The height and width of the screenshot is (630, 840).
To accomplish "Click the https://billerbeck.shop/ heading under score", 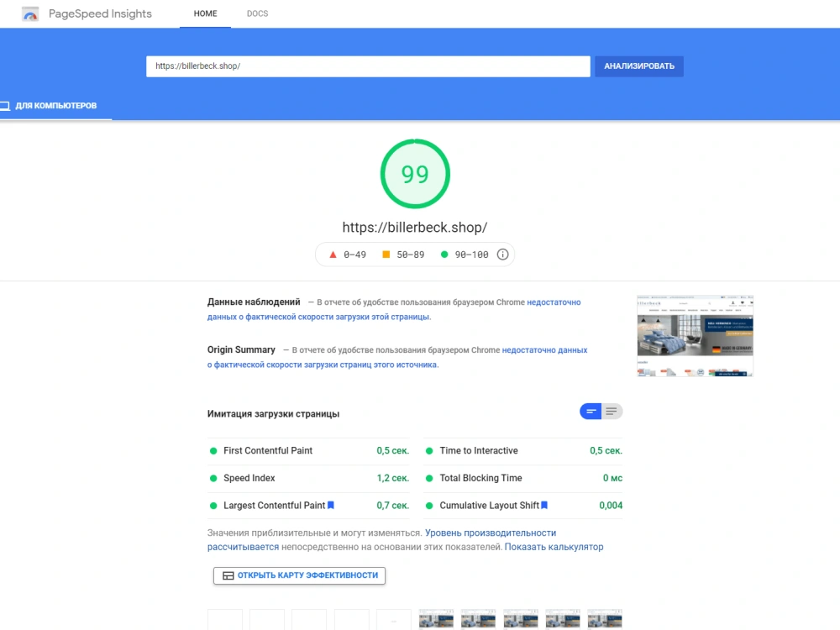I will click(x=415, y=227).
